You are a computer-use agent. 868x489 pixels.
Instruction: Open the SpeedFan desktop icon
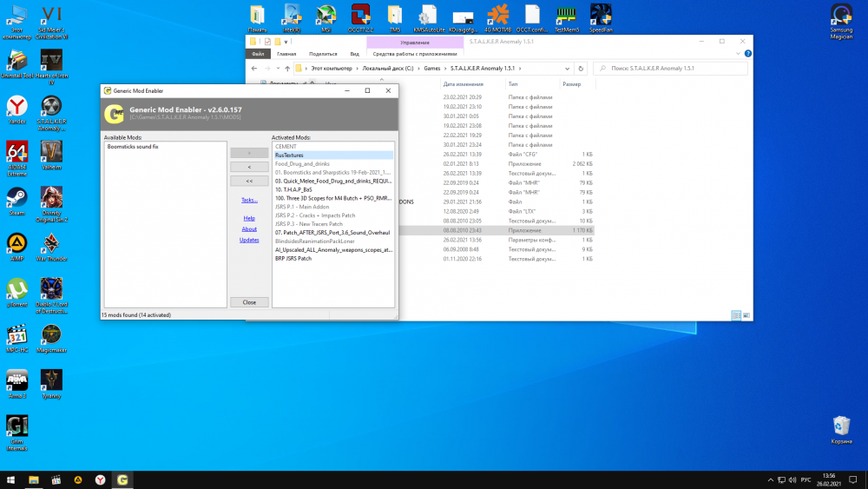[600, 16]
